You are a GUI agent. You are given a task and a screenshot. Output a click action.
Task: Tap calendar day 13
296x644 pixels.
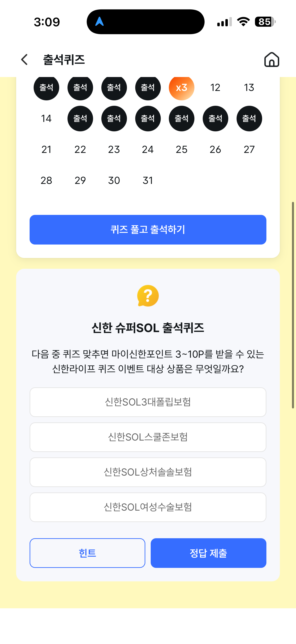(249, 88)
